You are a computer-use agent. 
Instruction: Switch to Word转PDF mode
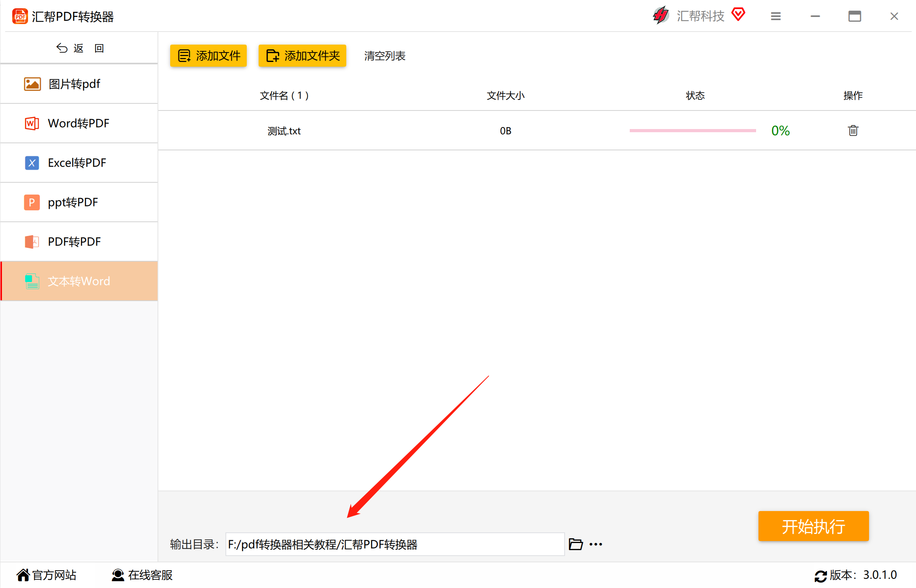pos(79,124)
